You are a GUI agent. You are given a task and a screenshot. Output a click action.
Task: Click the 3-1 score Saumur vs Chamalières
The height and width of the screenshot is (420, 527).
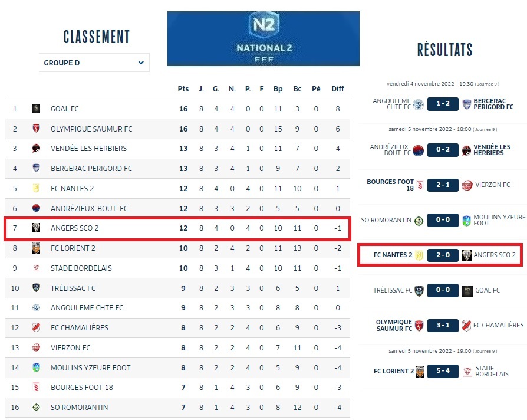443,325
